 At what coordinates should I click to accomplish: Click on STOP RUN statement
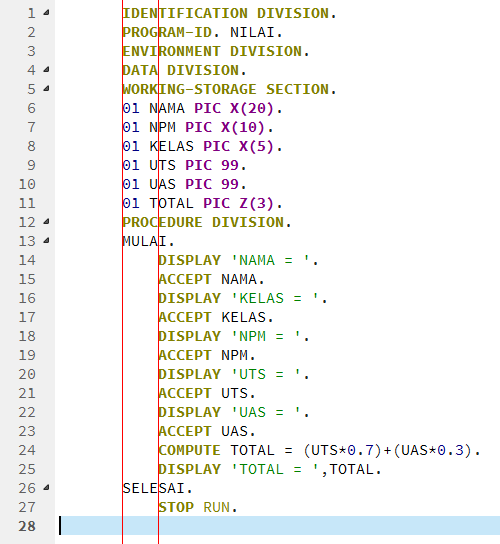[198, 508]
